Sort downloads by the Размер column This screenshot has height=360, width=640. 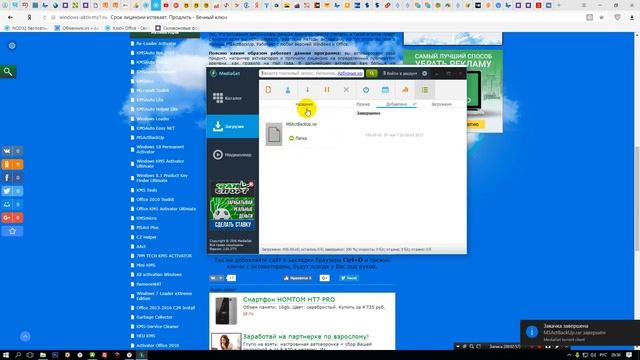363,104
